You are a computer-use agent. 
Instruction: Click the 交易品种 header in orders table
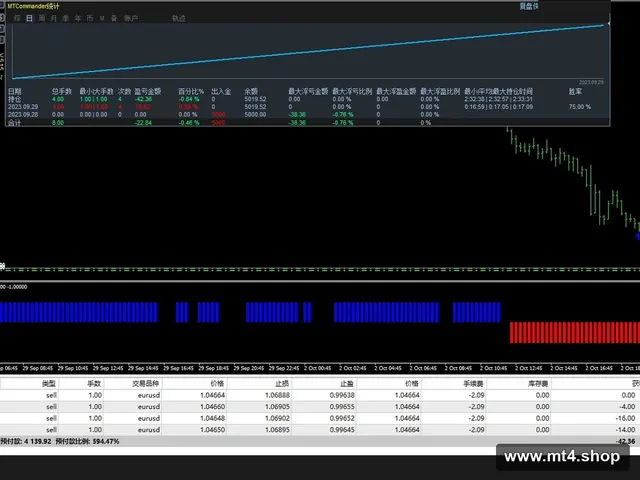[x=145, y=384]
